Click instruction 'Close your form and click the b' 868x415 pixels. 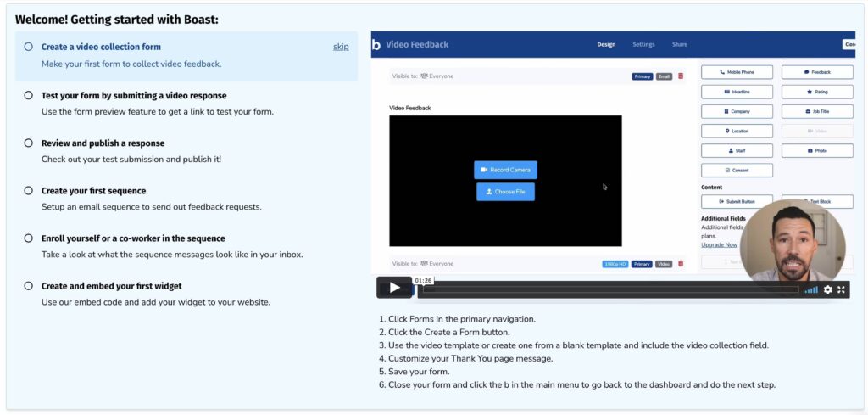[x=581, y=384]
